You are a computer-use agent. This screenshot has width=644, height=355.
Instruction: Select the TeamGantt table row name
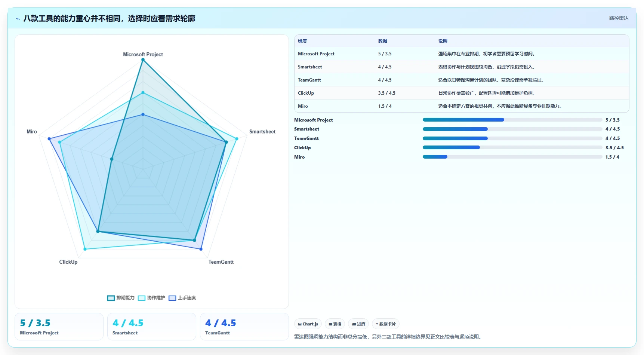click(309, 80)
